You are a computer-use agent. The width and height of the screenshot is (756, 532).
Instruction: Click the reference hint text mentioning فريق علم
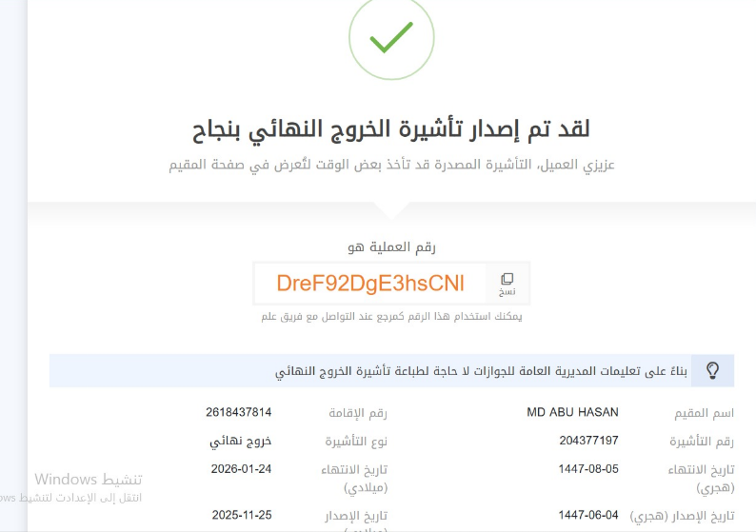coord(391,316)
